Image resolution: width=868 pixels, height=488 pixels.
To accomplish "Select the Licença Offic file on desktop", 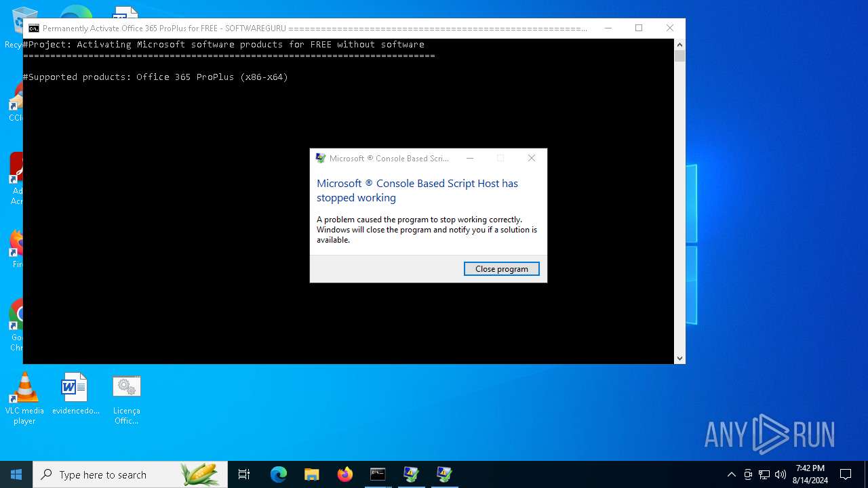I will coord(126,399).
